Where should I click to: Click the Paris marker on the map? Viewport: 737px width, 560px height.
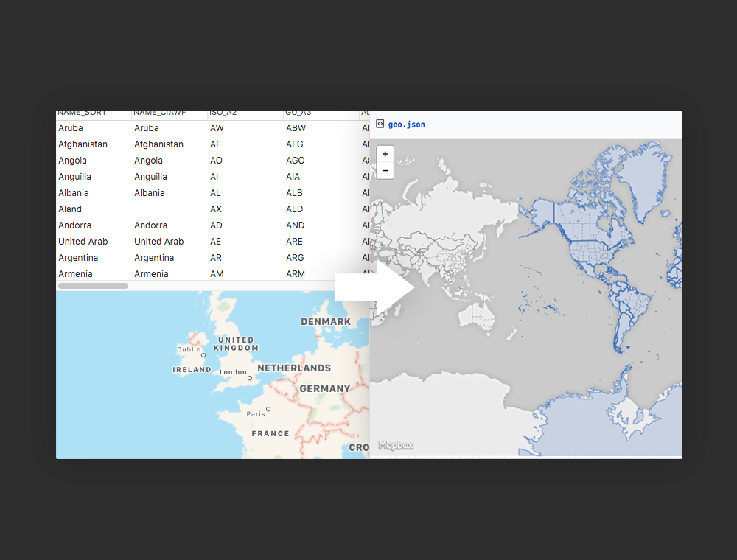tap(268, 409)
